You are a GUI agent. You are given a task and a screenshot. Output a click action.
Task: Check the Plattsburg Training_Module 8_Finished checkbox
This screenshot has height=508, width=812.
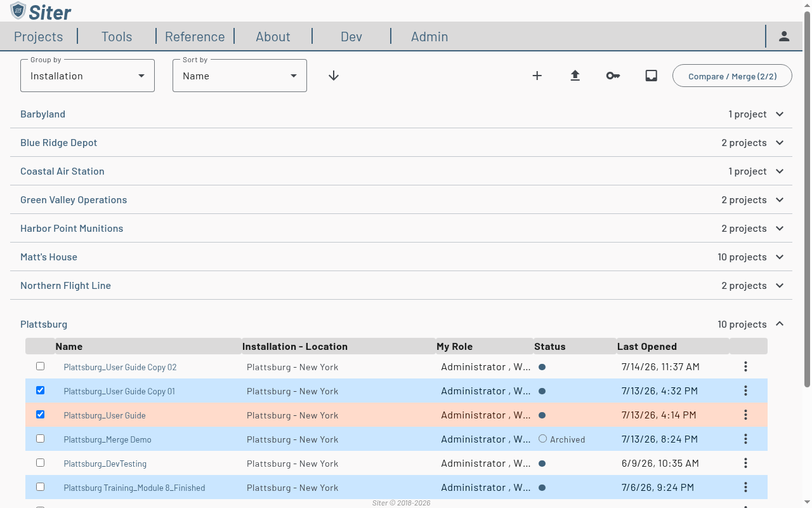tap(41, 487)
